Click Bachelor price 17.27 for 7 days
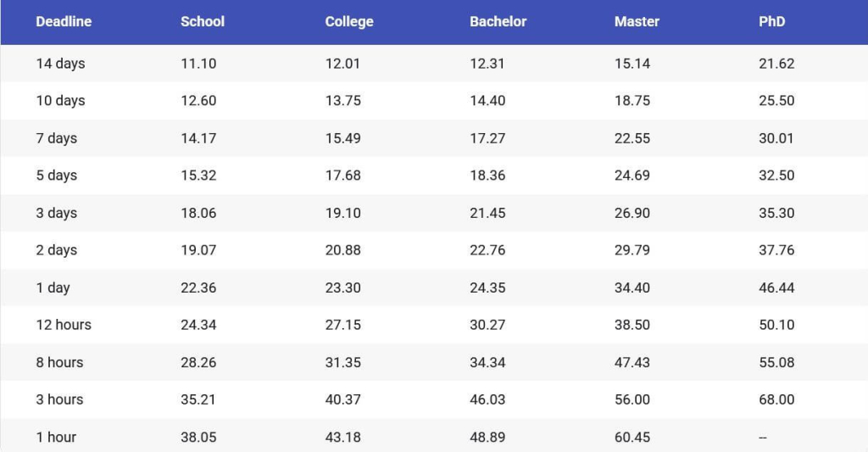The image size is (868, 452). pos(487,138)
